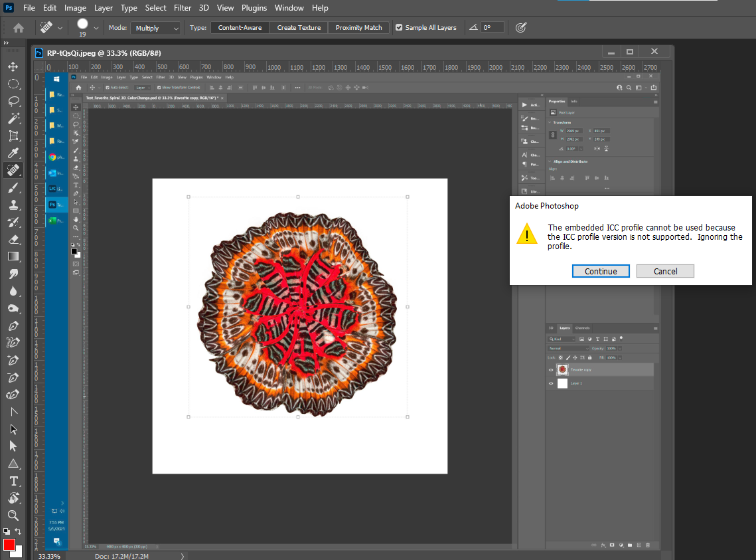Hide the Favorite copy layer

tap(551, 370)
